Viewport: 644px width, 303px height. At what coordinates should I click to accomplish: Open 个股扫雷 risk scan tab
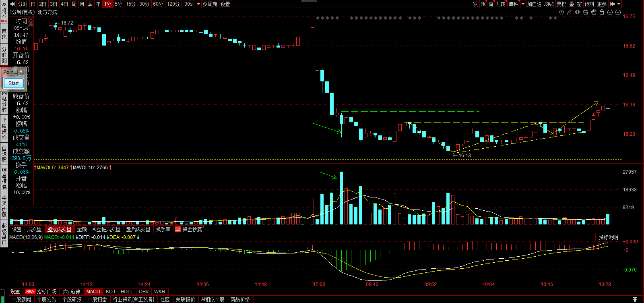(x=97, y=299)
